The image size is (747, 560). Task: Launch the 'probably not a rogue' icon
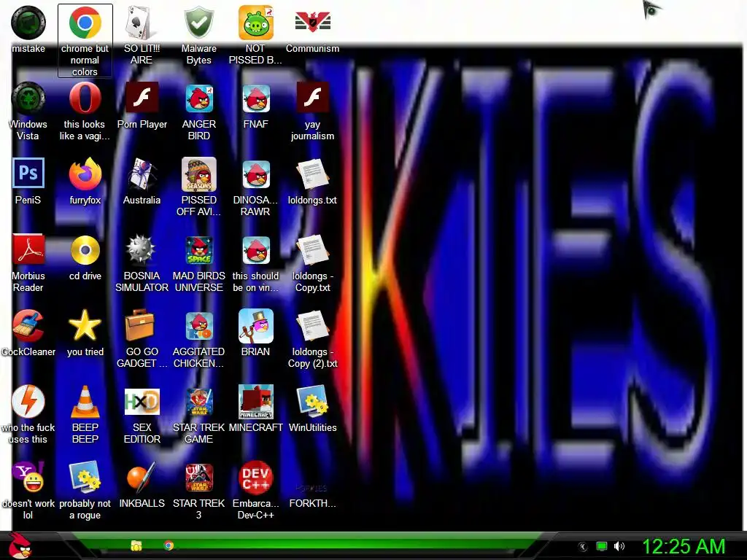[85, 477]
